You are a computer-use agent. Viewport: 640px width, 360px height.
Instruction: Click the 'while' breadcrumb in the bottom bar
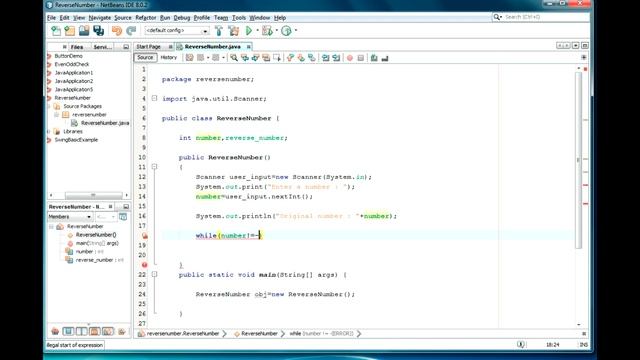point(321,334)
